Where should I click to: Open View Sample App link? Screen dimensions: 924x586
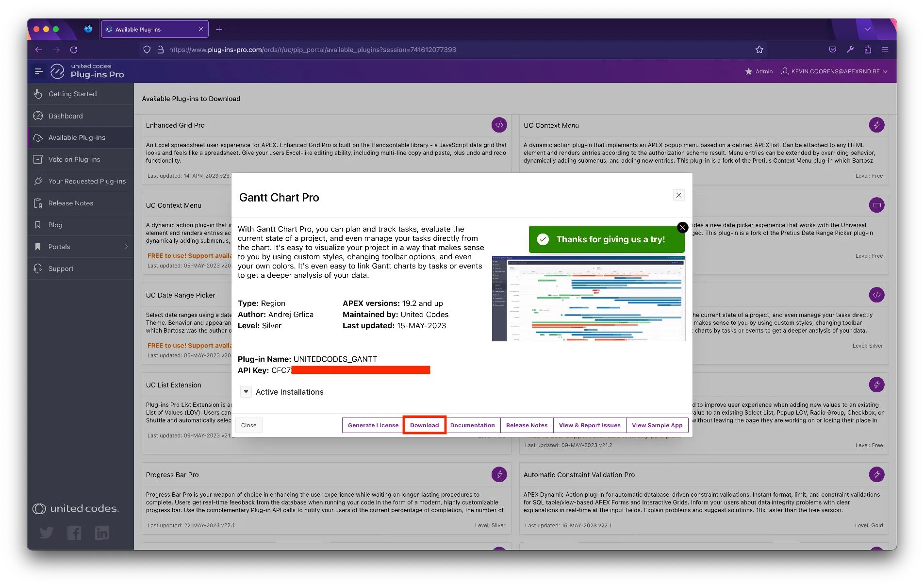pyautogui.click(x=657, y=425)
